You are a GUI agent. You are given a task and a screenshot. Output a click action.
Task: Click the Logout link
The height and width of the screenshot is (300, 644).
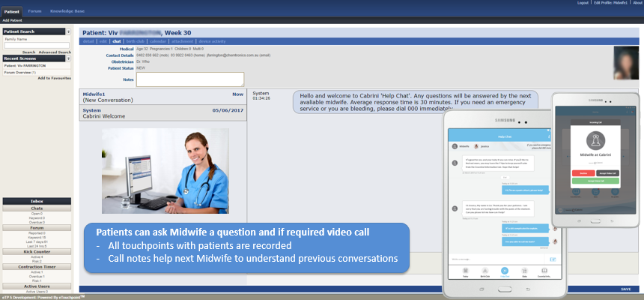pyautogui.click(x=583, y=3)
